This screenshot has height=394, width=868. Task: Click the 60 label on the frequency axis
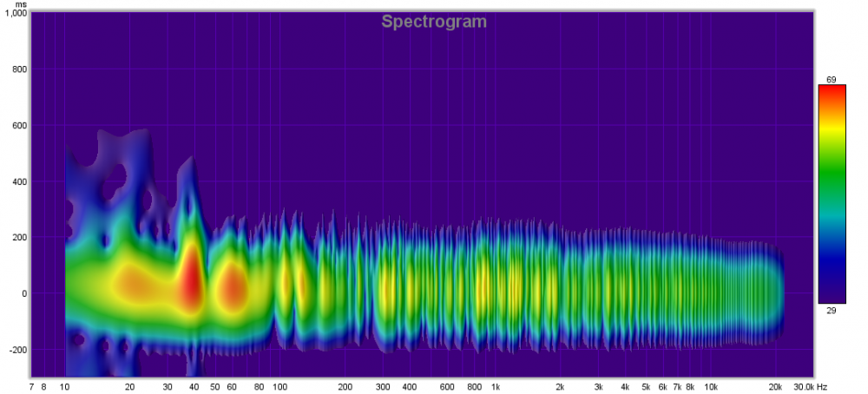coord(232,387)
